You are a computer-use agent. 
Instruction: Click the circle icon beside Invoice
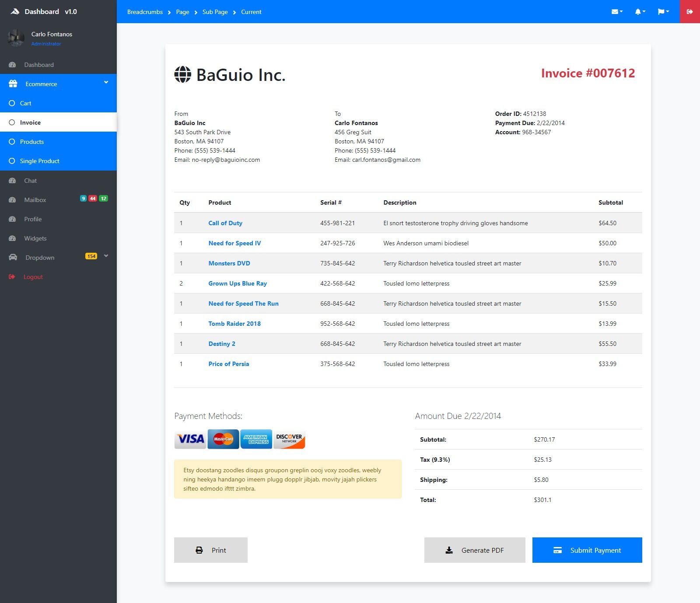pyautogui.click(x=12, y=122)
